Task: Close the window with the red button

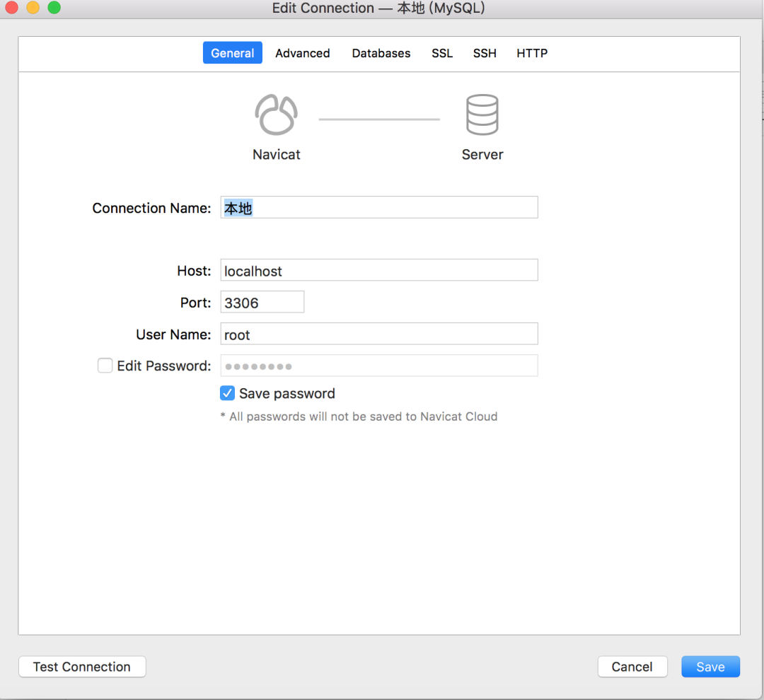Action: tap(11, 8)
